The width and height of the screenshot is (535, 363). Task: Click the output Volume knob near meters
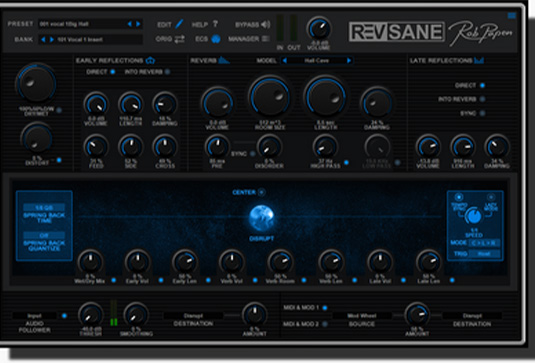point(319,28)
